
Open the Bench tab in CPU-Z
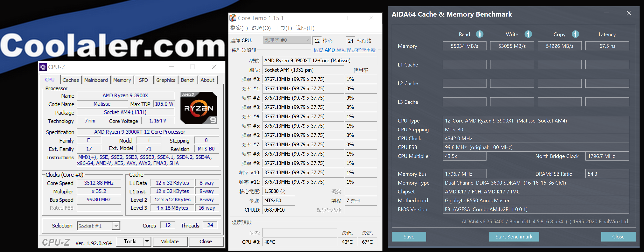coord(188,80)
